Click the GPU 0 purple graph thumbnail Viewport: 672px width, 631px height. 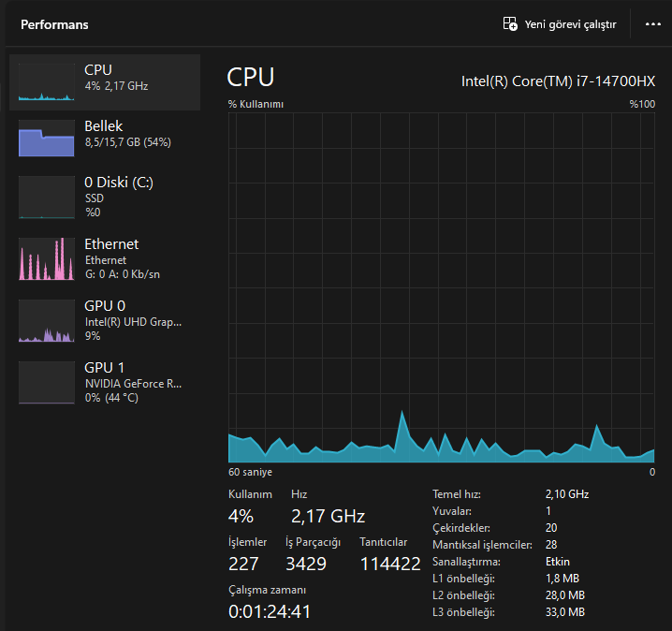coord(46,320)
